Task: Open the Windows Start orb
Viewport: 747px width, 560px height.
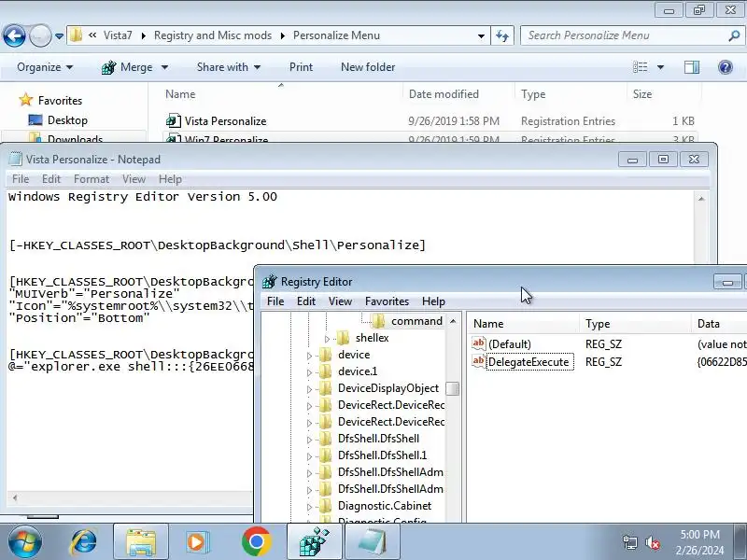Action: click(x=23, y=541)
